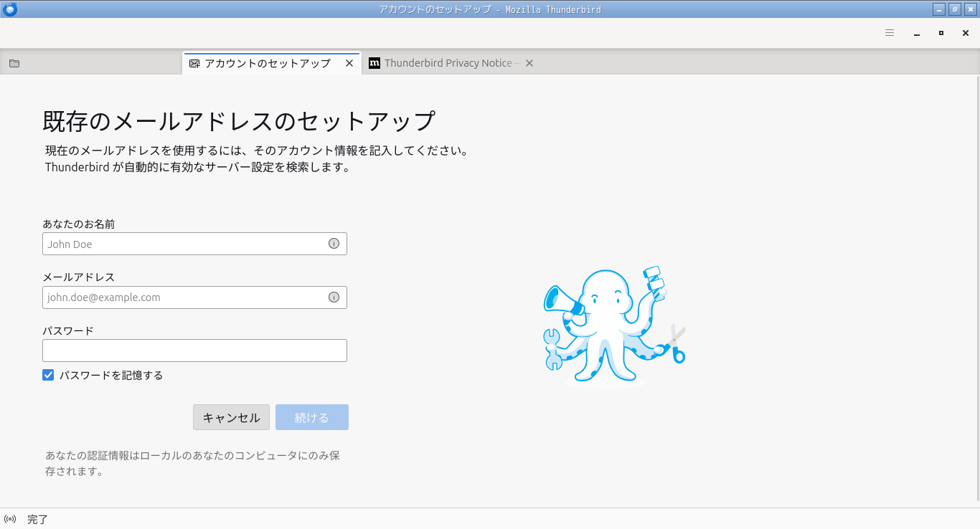
Task: Click the connection status icon in status bar
Action: pos(10,519)
